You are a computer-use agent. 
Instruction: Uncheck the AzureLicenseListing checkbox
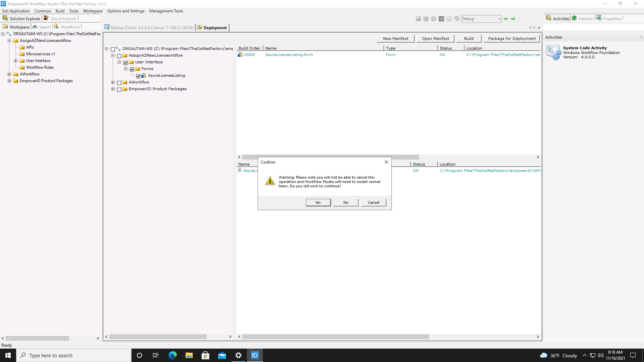pos(139,76)
